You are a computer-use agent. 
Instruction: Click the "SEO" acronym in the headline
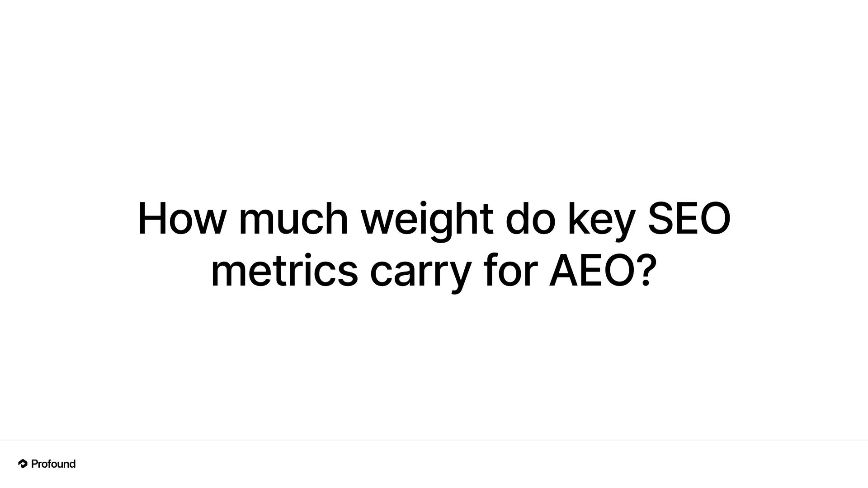pos(689,219)
